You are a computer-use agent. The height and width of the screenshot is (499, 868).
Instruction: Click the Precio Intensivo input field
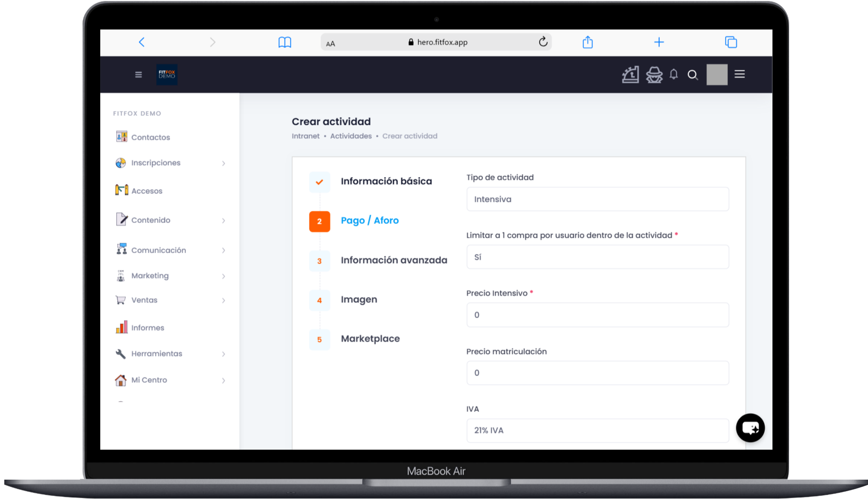[597, 315]
